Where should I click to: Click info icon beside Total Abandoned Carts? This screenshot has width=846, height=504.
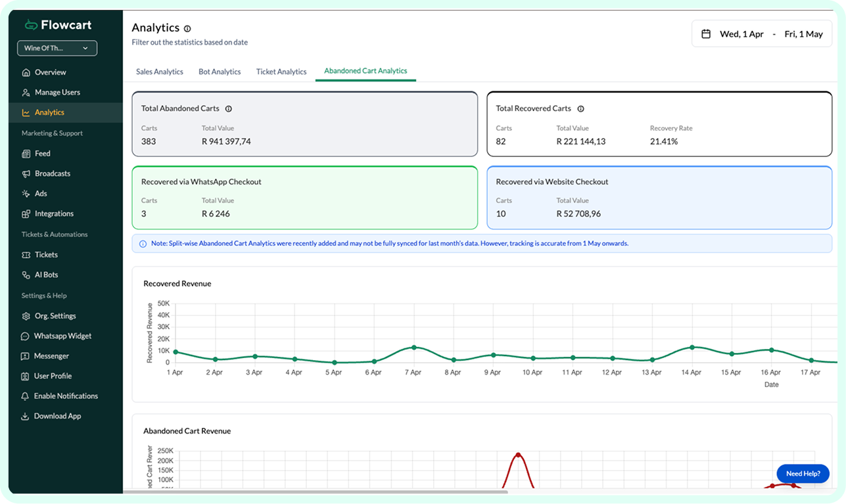[229, 109]
